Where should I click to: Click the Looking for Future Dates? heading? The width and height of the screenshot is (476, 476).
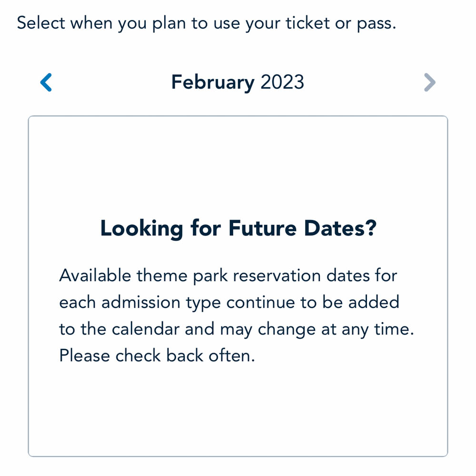pos(238,229)
